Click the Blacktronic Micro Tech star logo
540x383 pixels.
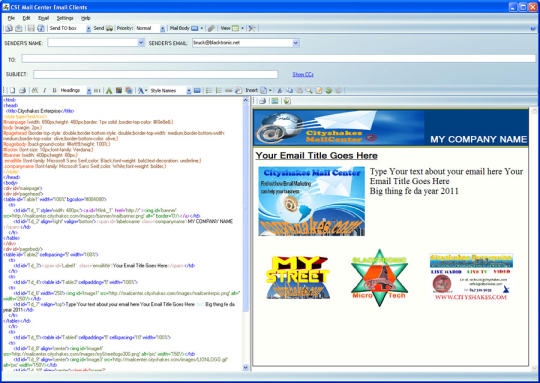coord(380,278)
